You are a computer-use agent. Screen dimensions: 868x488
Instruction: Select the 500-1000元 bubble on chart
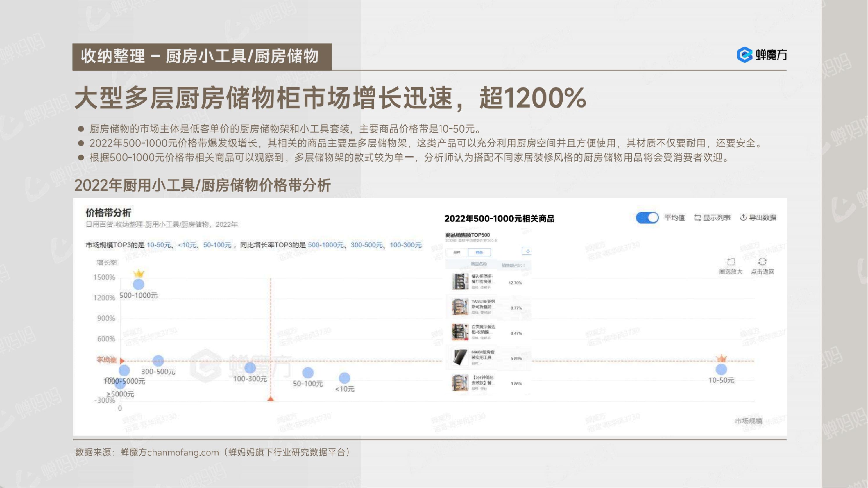[x=139, y=285]
